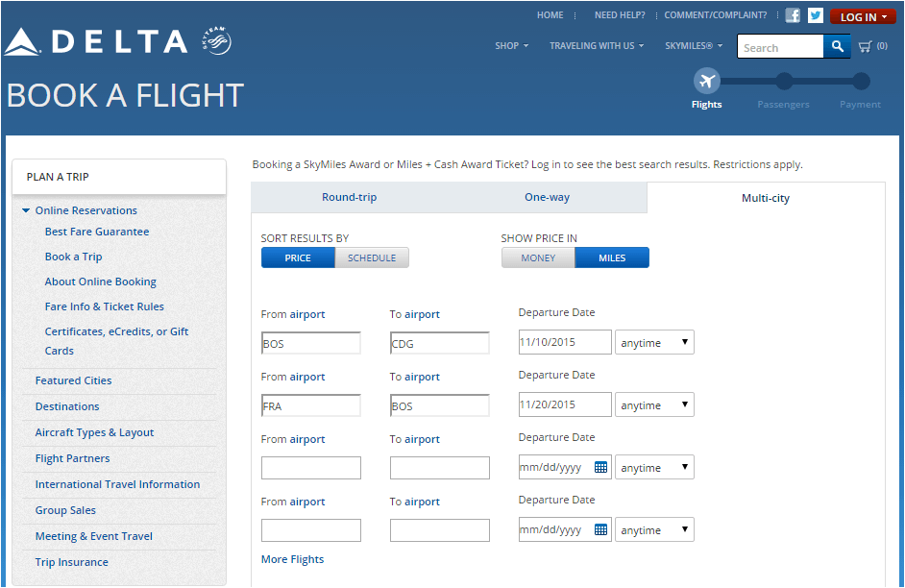The image size is (905, 588).
Task: Open calendar picker for third flight date
Action: [600, 467]
